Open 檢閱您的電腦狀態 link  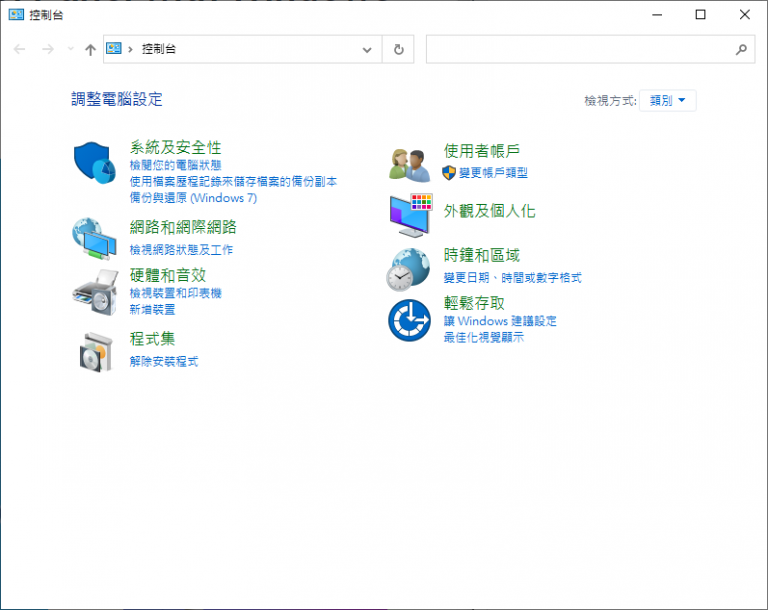[x=175, y=165]
